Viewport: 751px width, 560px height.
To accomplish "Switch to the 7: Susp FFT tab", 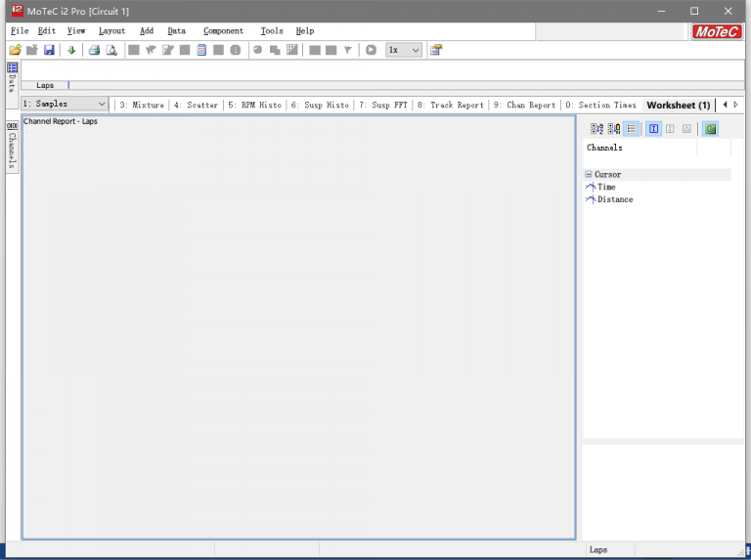I will [x=383, y=105].
